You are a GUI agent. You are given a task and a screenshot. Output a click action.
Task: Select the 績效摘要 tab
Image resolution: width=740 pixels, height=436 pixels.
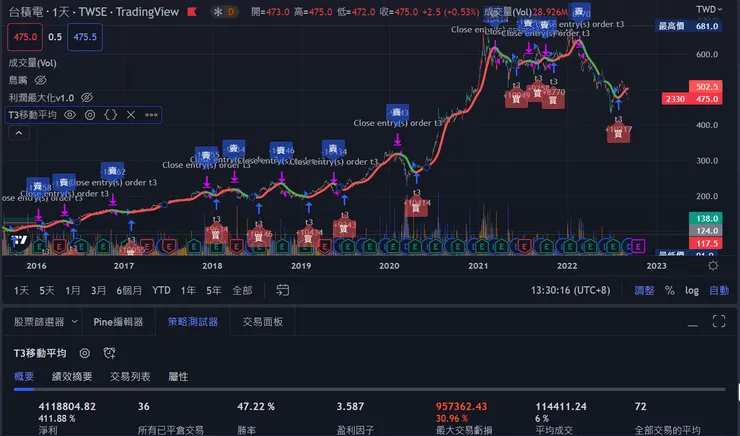click(x=72, y=377)
